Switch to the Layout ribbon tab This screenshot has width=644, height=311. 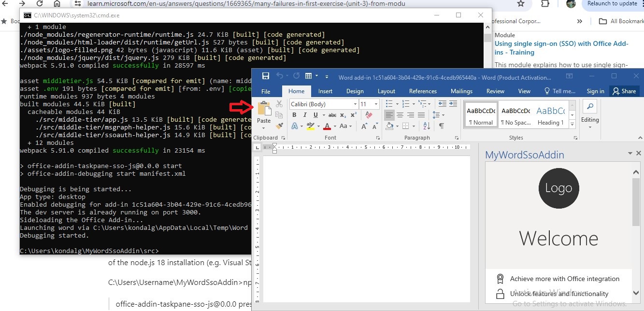[x=386, y=91]
